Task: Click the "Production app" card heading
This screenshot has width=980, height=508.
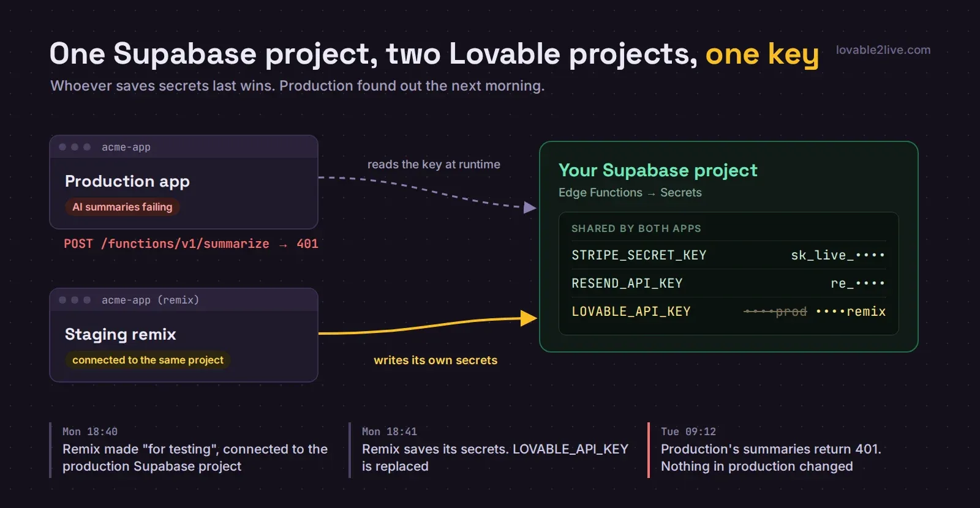Action: point(127,181)
